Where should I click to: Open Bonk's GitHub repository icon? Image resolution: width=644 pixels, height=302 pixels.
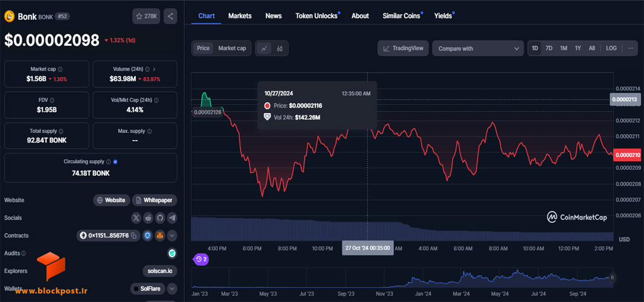coord(160,218)
